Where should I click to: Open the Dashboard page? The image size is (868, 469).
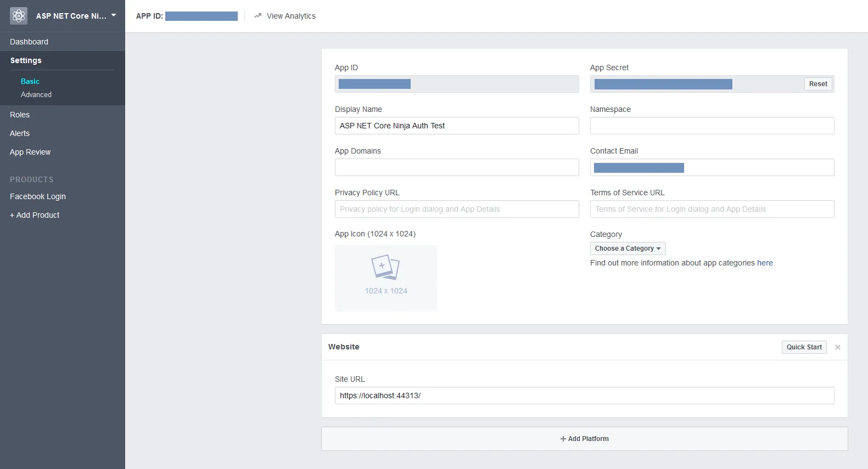click(x=29, y=42)
